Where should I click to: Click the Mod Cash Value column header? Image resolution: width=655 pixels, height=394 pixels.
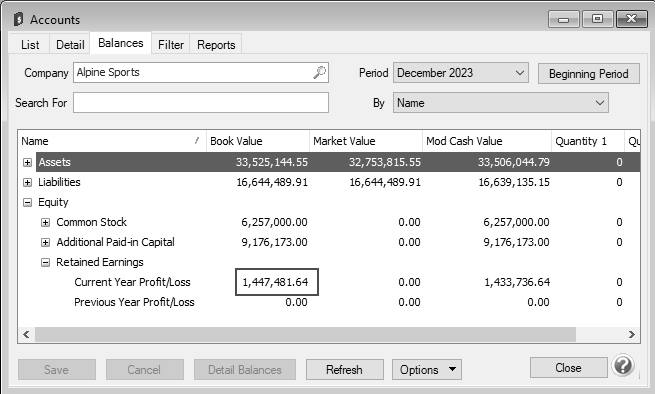tap(487, 141)
